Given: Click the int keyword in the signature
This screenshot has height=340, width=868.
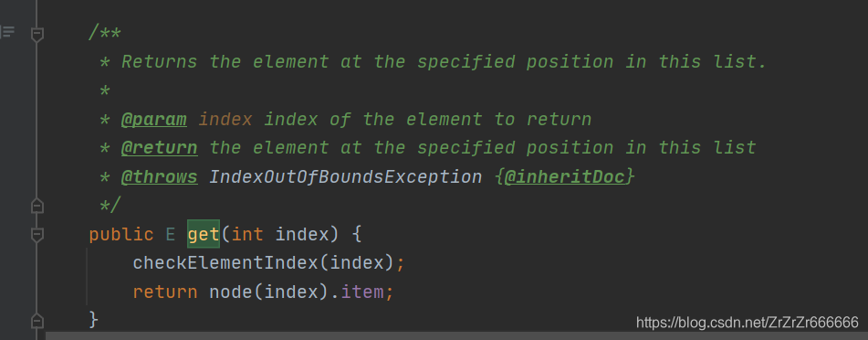Looking at the screenshot, I should 247,235.
